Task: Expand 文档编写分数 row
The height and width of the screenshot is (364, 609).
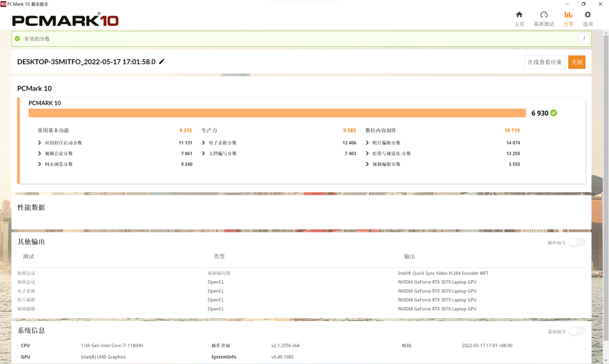Action: click(203, 154)
